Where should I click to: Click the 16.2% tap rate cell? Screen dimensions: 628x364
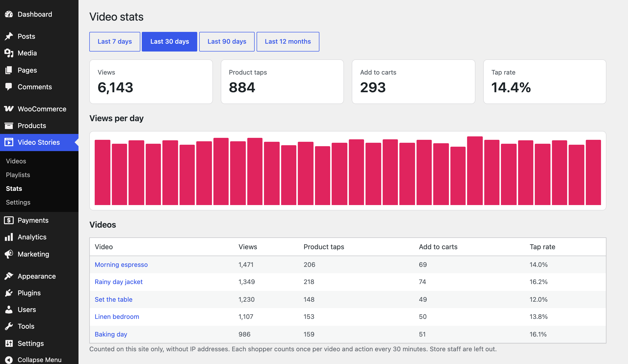pos(538,282)
